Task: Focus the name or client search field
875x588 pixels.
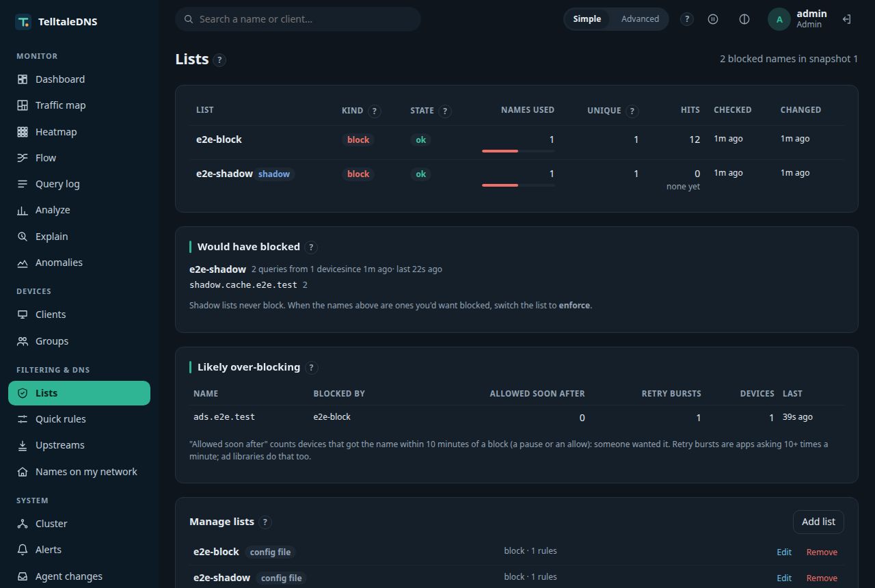Action: [298, 19]
